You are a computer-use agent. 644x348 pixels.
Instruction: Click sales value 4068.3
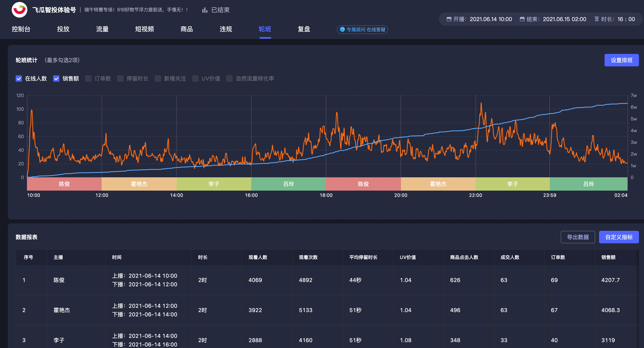pyautogui.click(x=611, y=310)
